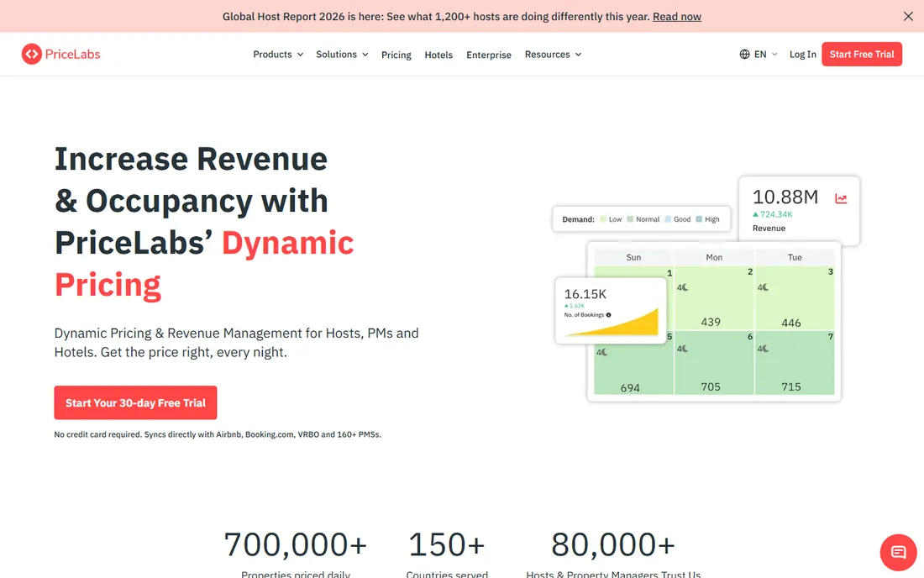
Task: Click the Sun column header
Action: (x=633, y=257)
